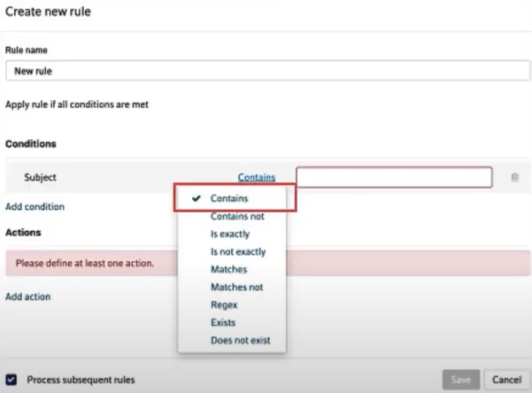Delete the Subject condition with trash icon
Image resolution: width=532 pixels, height=393 pixels.
pyautogui.click(x=514, y=177)
